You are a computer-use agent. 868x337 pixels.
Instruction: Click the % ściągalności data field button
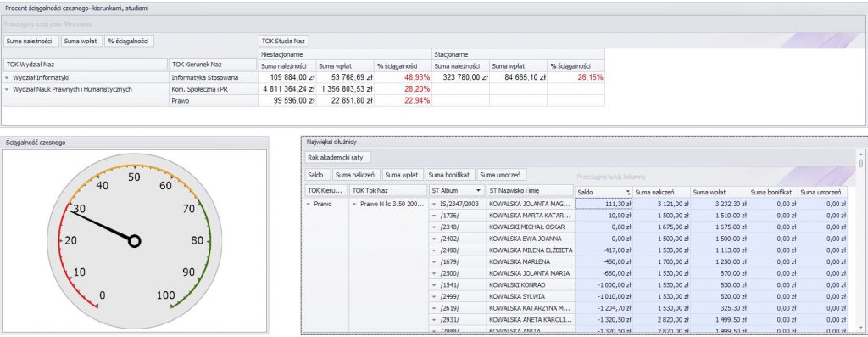(x=130, y=41)
